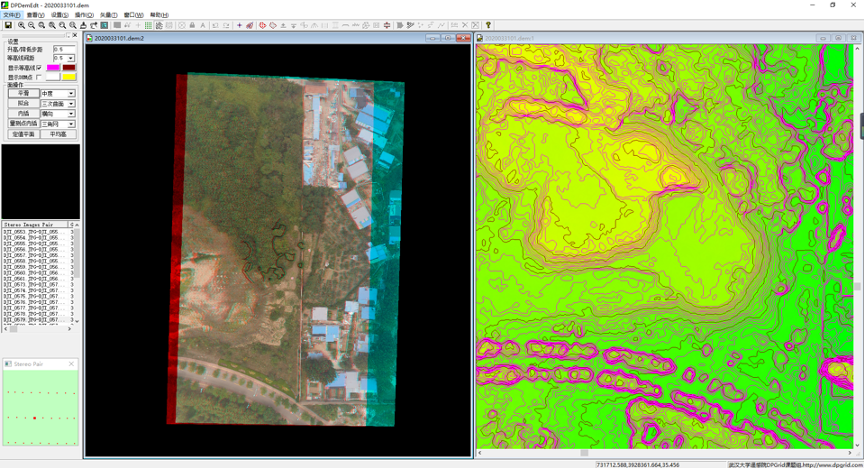
Task: Pick the yellow DEM point color swatch
Action: (x=69, y=77)
